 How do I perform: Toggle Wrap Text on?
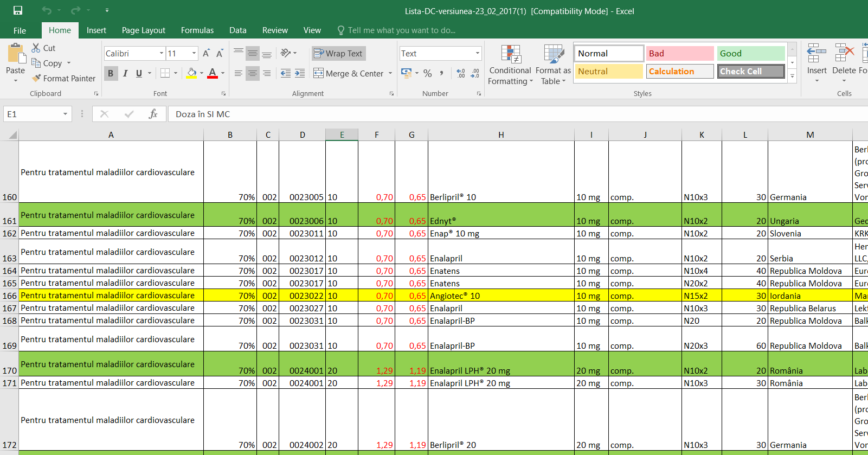point(338,53)
